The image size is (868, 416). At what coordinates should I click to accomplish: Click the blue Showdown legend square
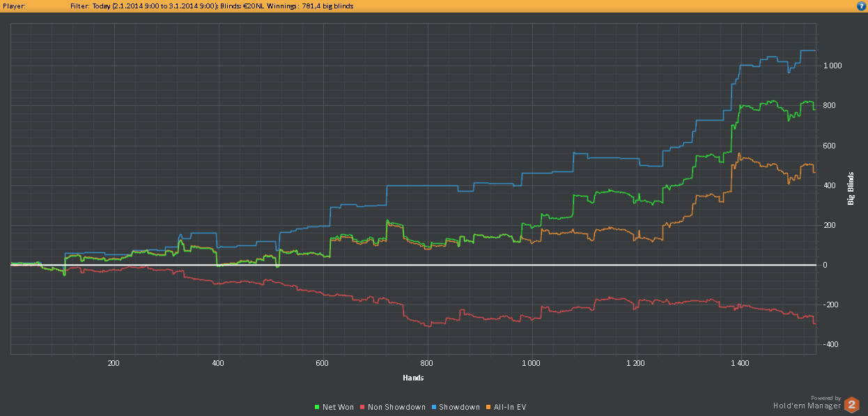[434, 407]
